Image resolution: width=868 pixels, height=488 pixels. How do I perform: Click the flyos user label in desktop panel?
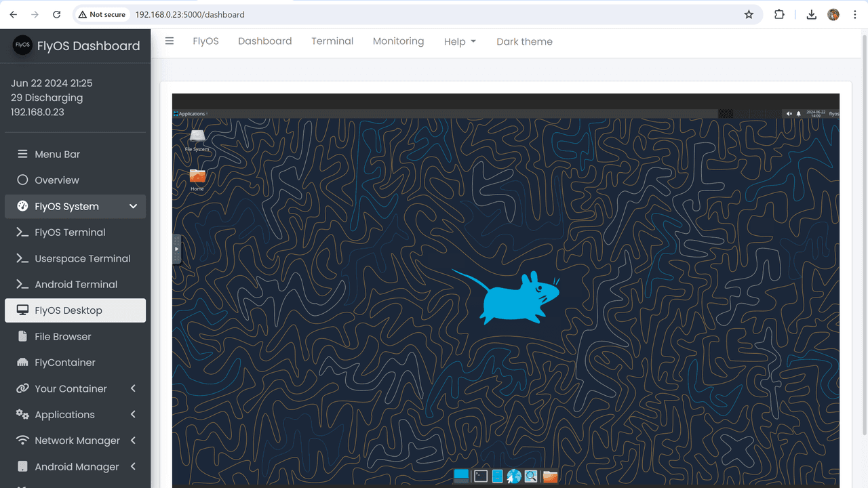[x=834, y=114]
